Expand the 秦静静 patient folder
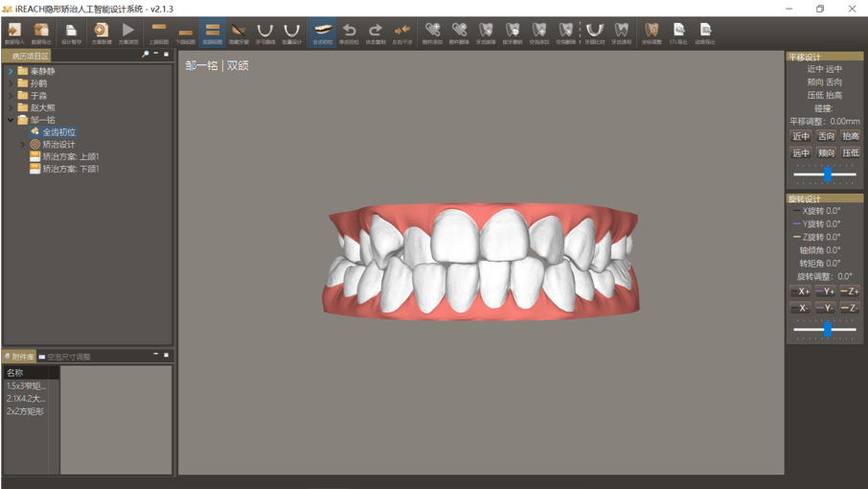 coord(11,71)
